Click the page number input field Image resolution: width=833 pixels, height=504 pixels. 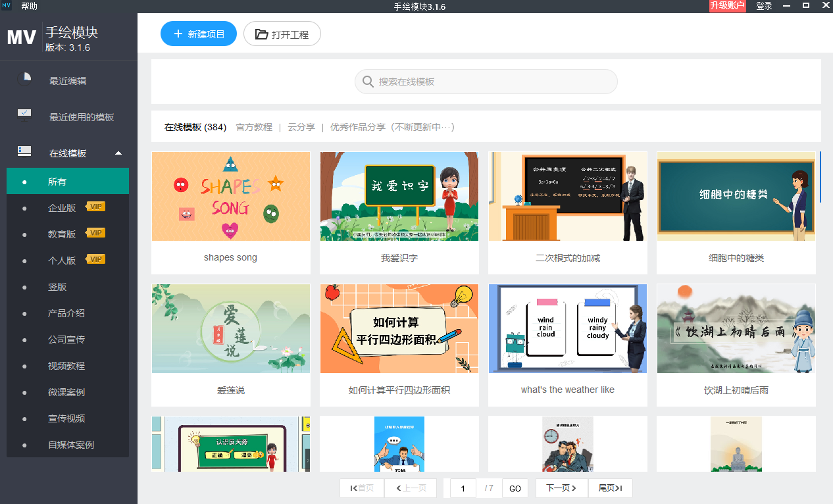463,488
